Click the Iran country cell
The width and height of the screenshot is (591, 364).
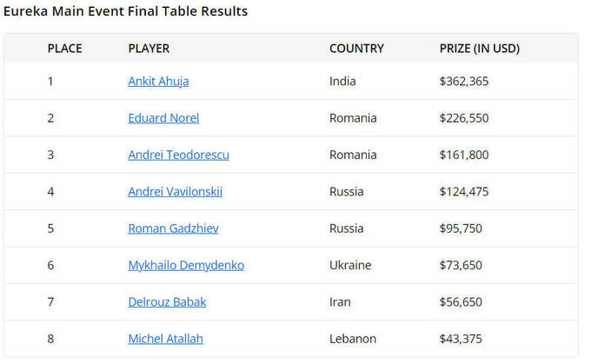[340, 301]
